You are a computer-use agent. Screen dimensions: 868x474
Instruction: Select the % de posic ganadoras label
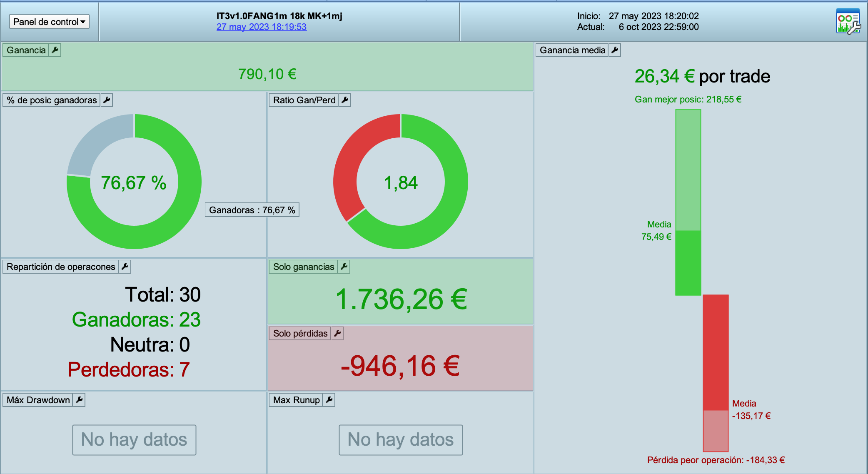click(x=52, y=100)
